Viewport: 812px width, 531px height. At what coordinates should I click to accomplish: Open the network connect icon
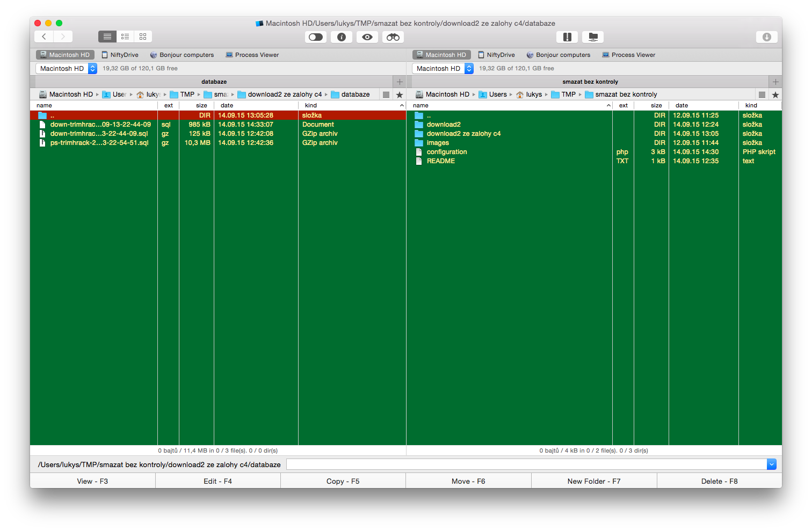point(593,37)
